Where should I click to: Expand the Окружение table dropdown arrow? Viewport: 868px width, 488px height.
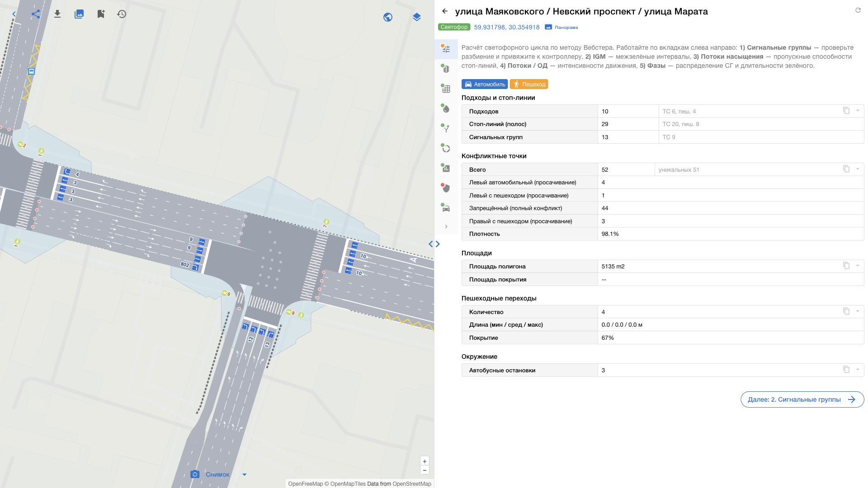858,370
